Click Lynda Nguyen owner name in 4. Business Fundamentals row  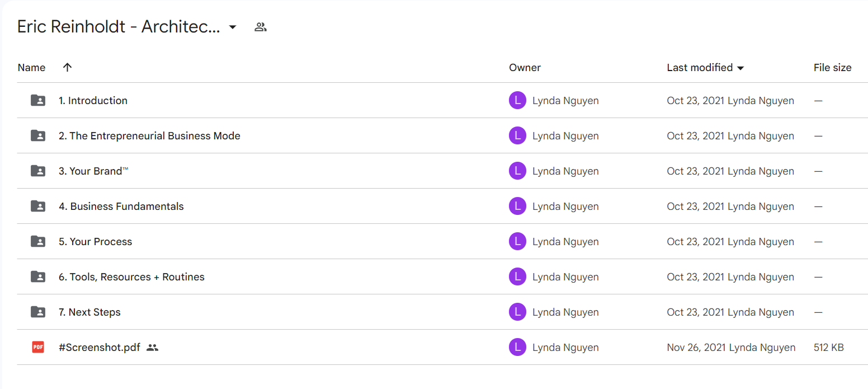pos(565,207)
